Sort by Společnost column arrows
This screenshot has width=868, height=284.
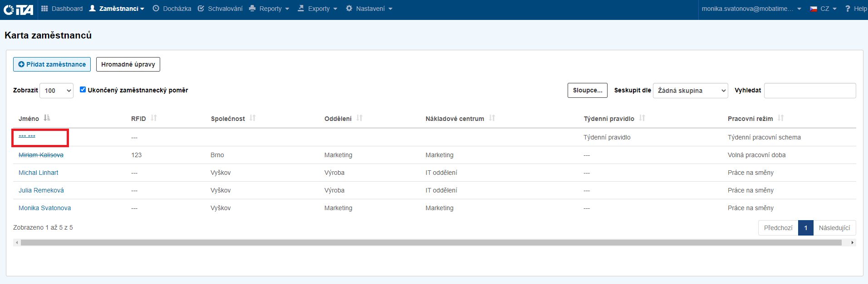pos(253,118)
